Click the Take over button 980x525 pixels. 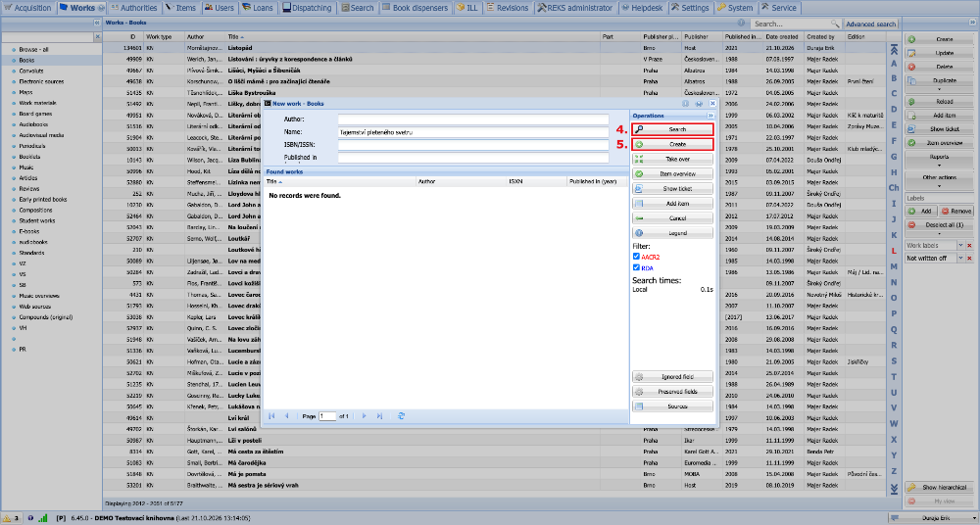[x=672, y=159]
